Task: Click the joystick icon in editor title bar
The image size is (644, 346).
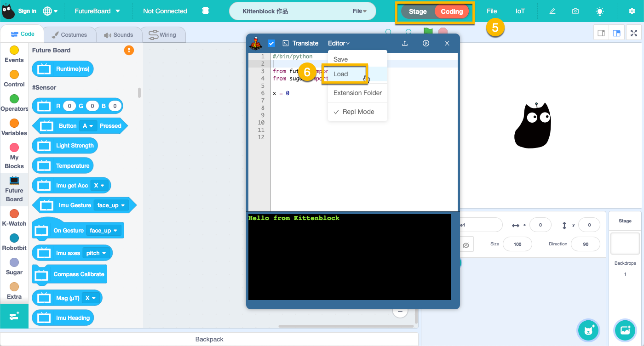Action: pos(256,43)
